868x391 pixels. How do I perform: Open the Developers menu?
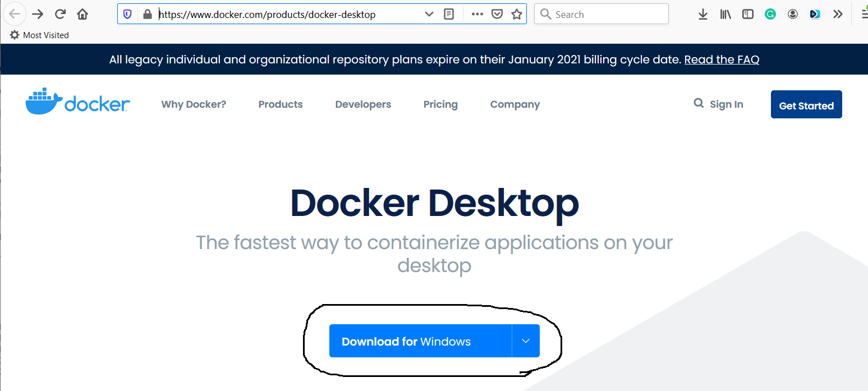pyautogui.click(x=363, y=104)
